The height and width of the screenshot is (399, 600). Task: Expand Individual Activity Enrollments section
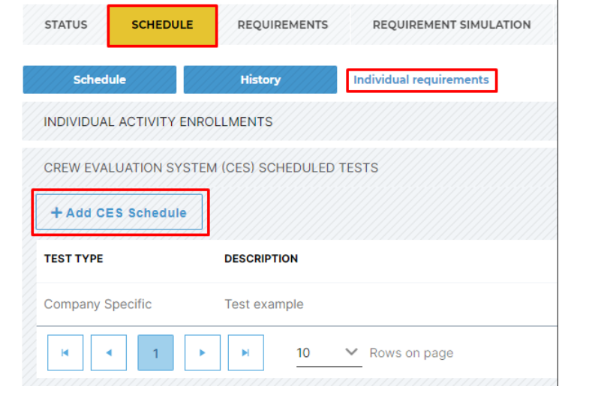click(289, 122)
